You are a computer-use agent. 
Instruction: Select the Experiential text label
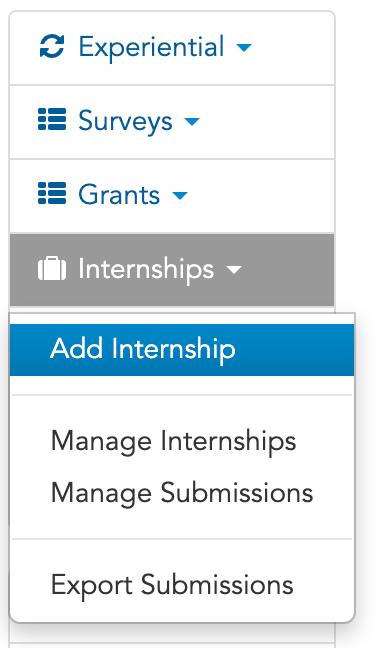tap(151, 48)
